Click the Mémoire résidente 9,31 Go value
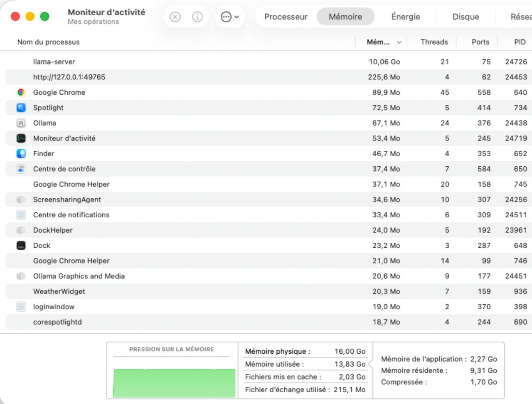Screen dimensions: 532x404 pos(484,371)
